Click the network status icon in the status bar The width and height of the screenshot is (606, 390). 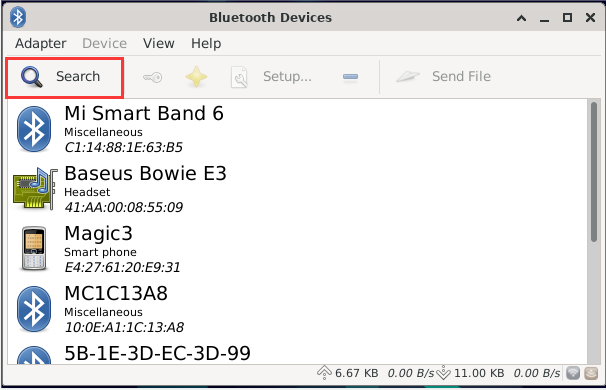coord(573,373)
